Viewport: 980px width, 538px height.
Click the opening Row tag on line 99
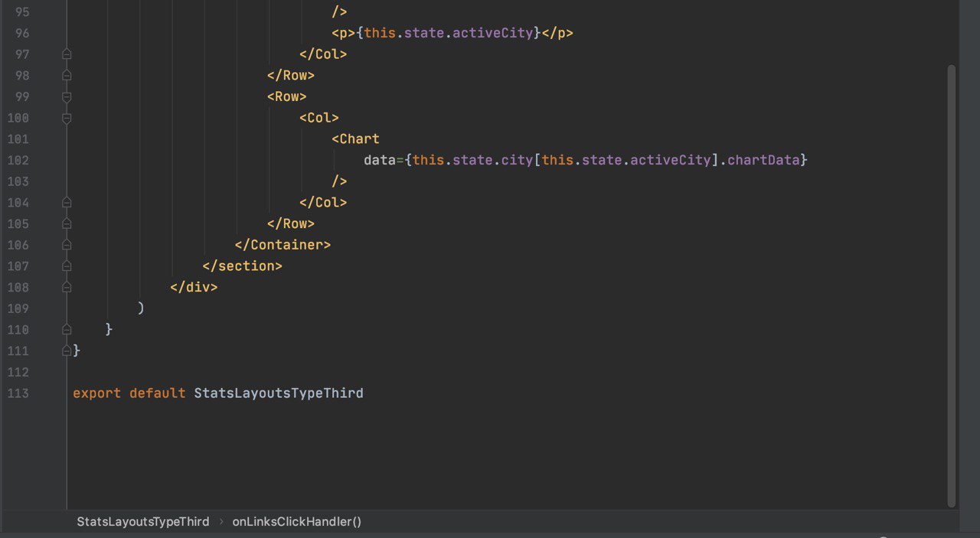pos(287,96)
